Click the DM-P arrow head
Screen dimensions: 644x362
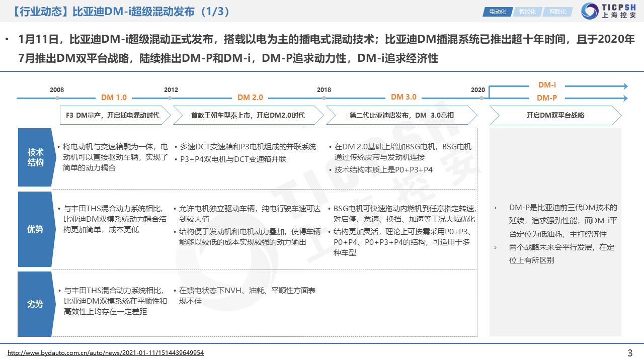click(625, 99)
